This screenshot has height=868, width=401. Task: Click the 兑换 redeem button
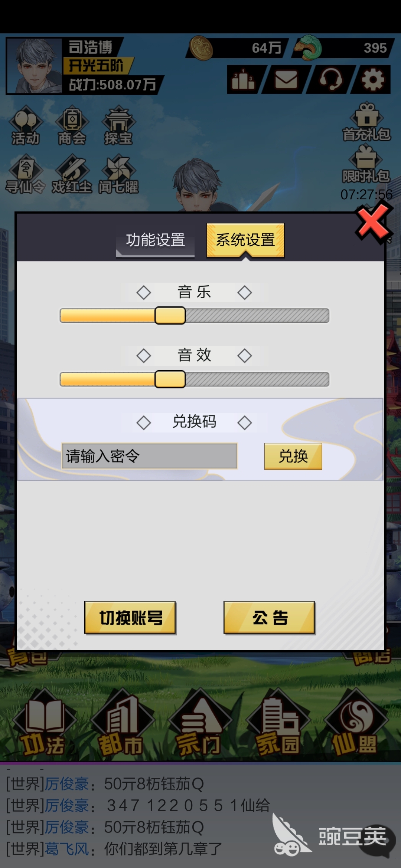tap(293, 456)
